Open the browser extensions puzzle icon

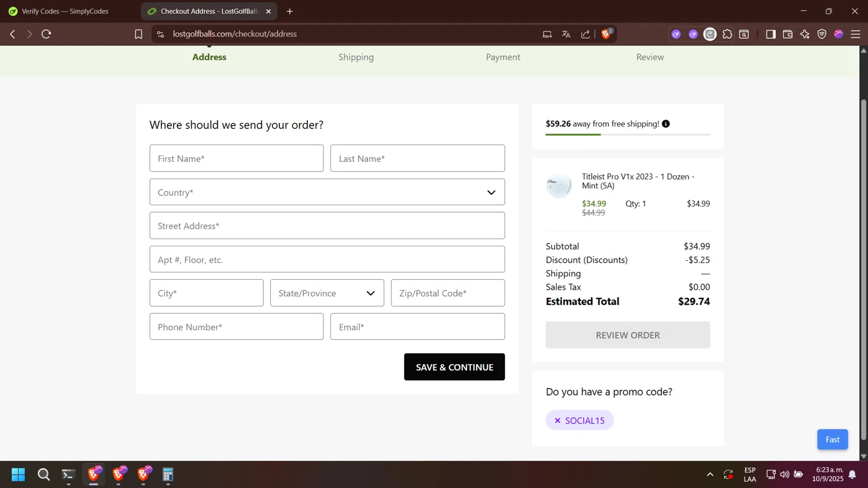pyautogui.click(x=727, y=34)
